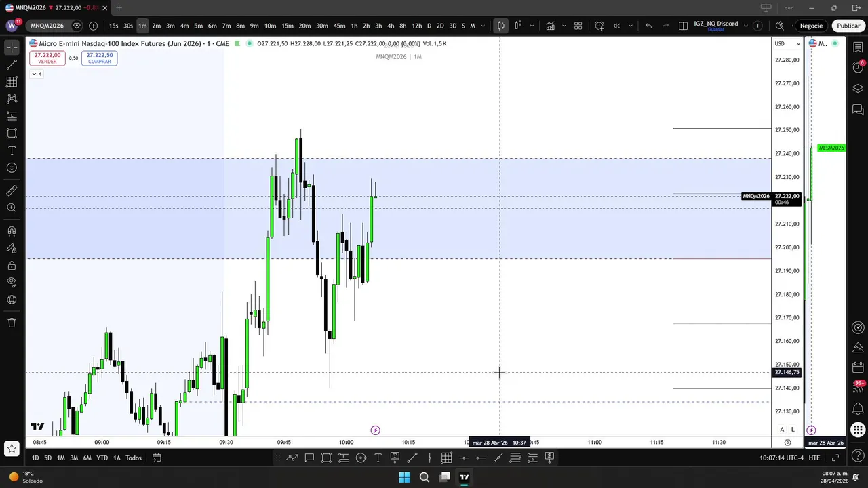Image resolution: width=868 pixels, height=488 pixels.
Task: Click the Negocie button
Action: [x=811, y=26]
